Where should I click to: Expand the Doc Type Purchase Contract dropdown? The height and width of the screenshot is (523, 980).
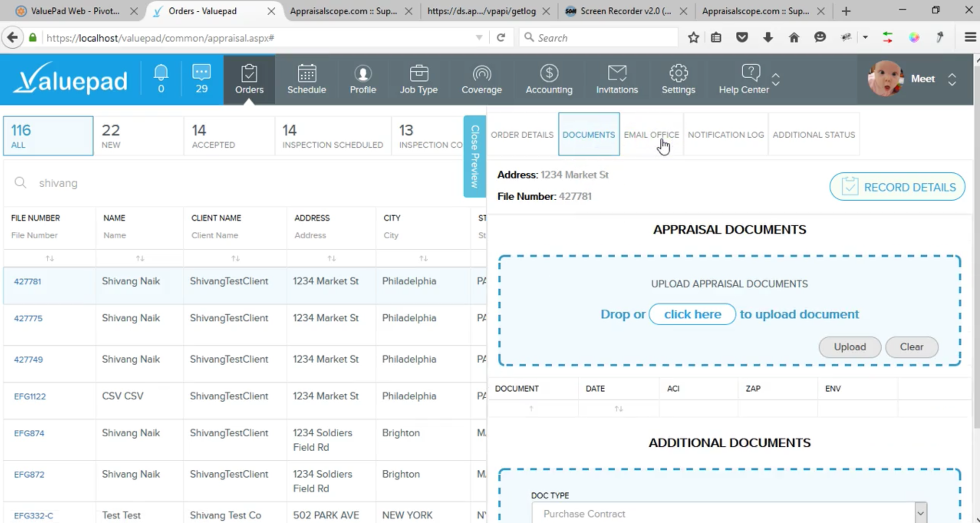921,513
